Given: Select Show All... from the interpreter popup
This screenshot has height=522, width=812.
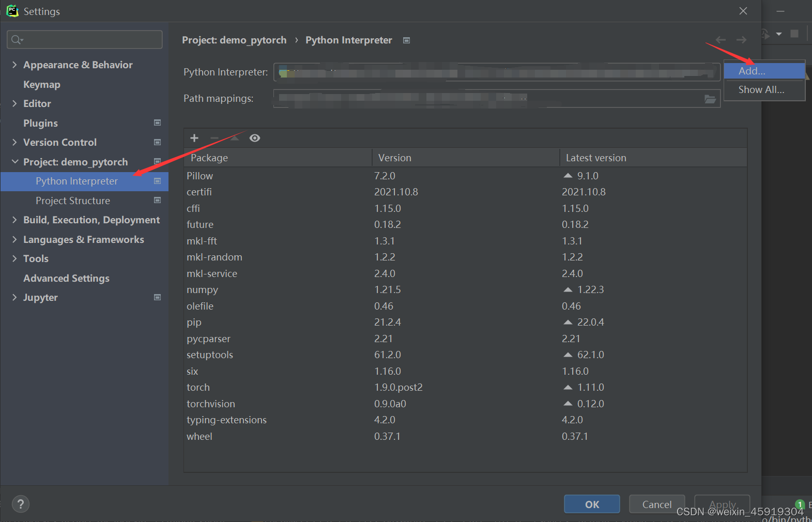Looking at the screenshot, I should [764, 90].
